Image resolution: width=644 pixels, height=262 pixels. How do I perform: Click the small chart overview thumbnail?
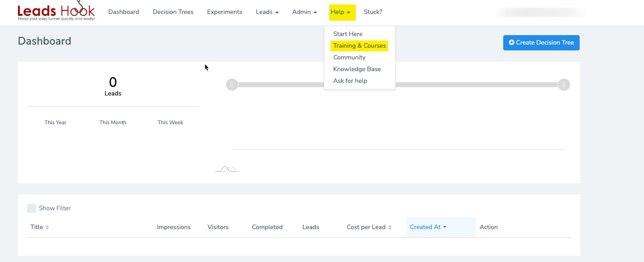point(228,169)
